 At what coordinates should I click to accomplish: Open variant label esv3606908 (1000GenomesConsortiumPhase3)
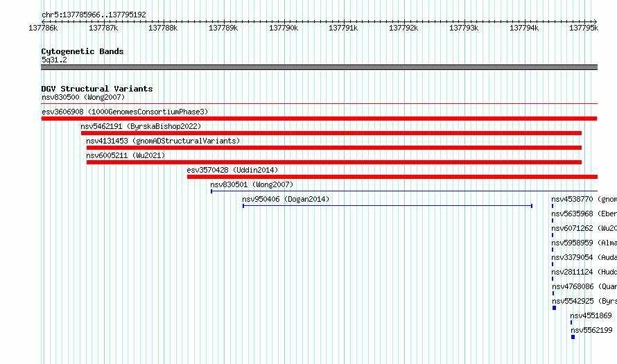click(x=125, y=112)
